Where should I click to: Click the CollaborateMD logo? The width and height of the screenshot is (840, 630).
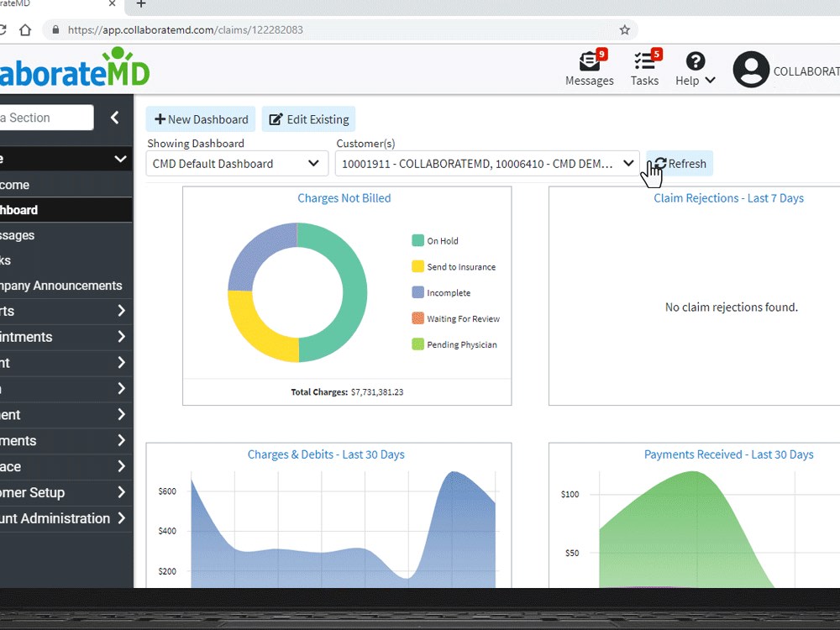pos(75,69)
